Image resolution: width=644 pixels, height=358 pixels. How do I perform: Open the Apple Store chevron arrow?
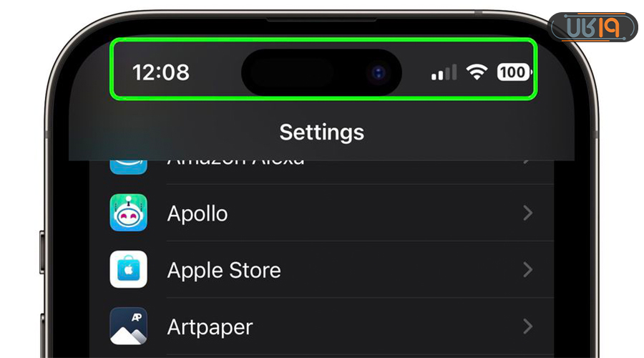[528, 270]
